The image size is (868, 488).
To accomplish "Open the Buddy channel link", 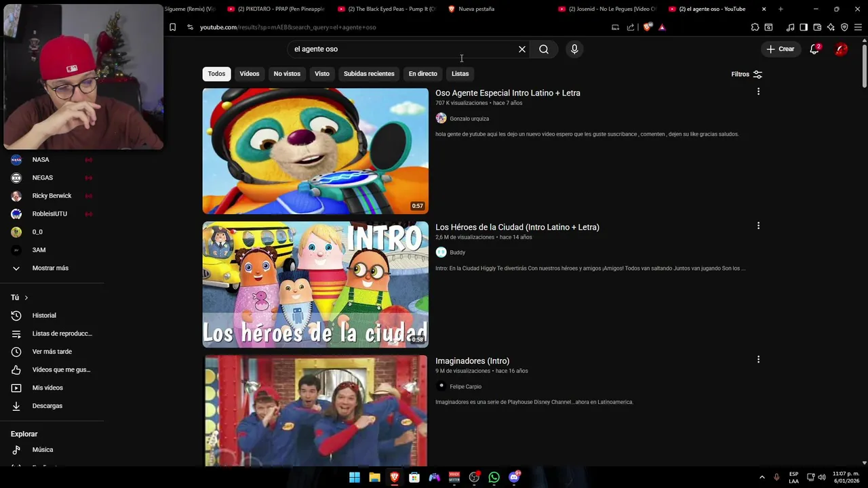I will click(x=458, y=252).
